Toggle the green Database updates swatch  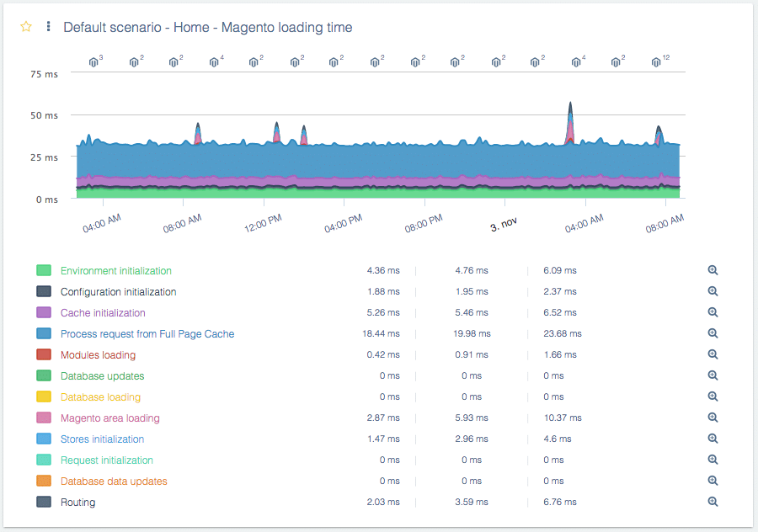(44, 375)
